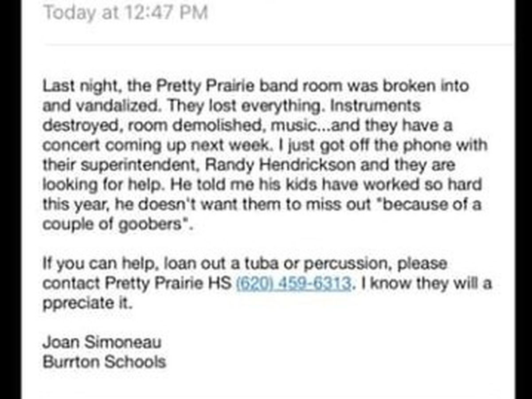Click the "Joan Simoneau" signature name
Screen dimensions: 532x399
click(102, 342)
